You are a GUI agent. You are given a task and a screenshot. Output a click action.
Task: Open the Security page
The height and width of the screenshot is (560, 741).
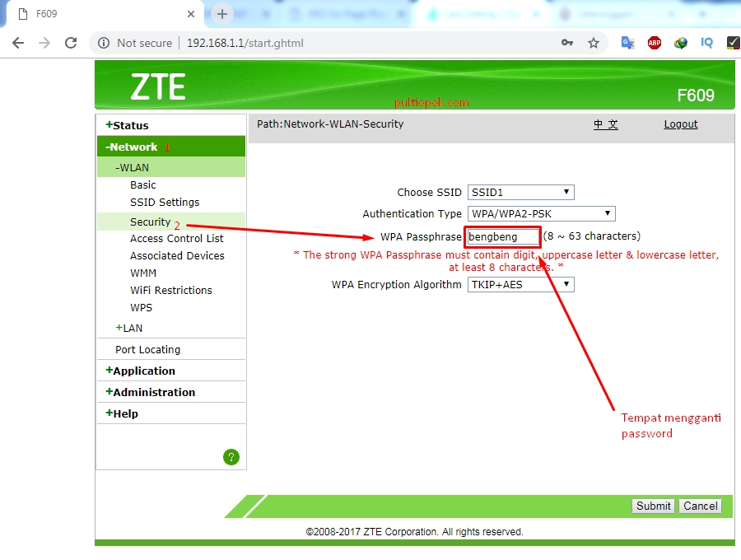coord(151,222)
